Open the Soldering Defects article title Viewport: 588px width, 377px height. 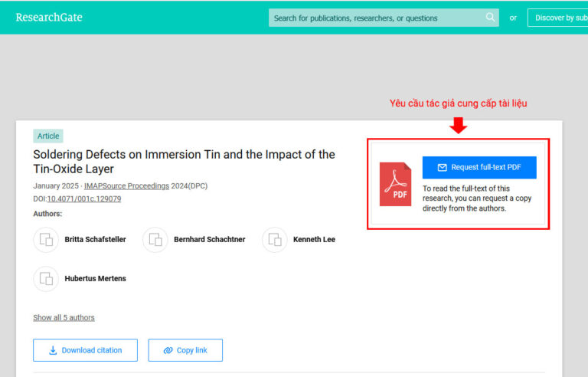click(184, 162)
